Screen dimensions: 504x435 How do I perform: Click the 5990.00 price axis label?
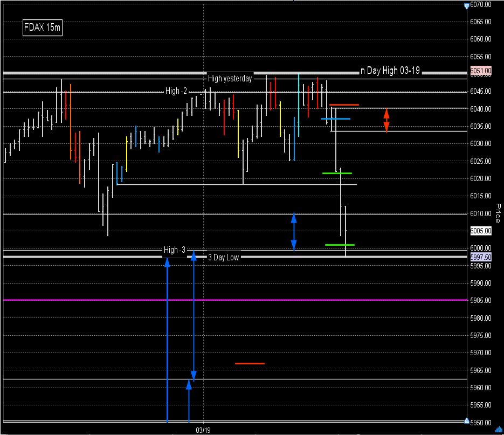[481, 283]
